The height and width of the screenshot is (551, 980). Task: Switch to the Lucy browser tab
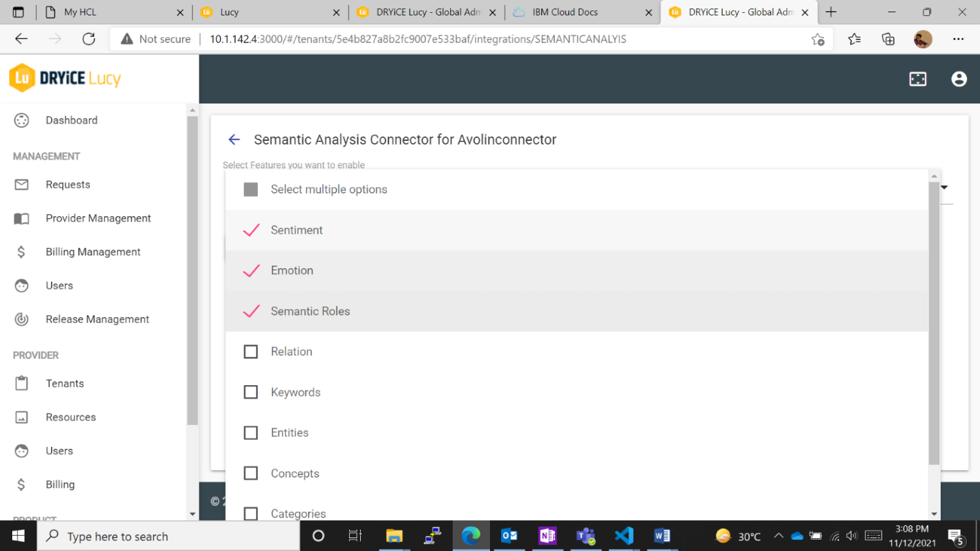coord(270,12)
